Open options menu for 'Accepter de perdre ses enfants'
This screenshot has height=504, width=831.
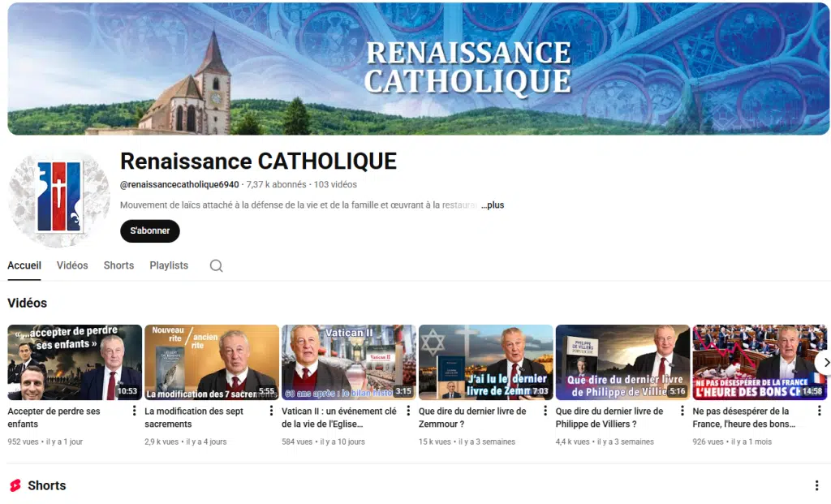134,411
